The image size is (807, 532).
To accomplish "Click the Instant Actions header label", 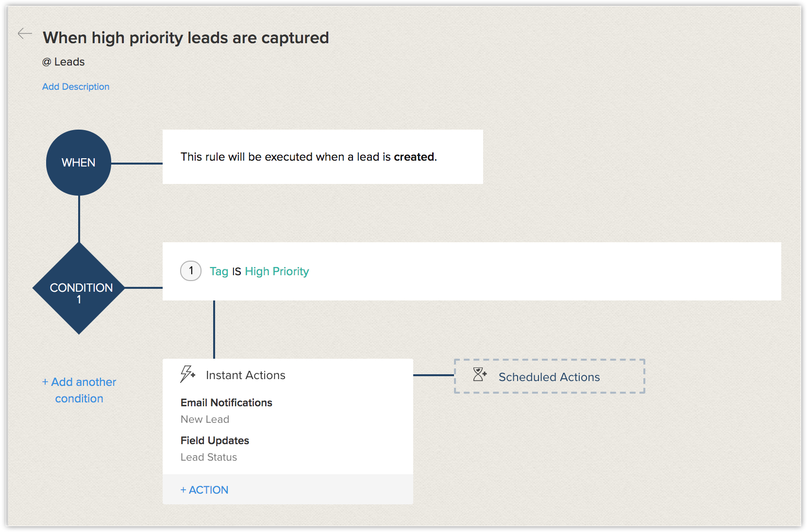I will point(246,375).
